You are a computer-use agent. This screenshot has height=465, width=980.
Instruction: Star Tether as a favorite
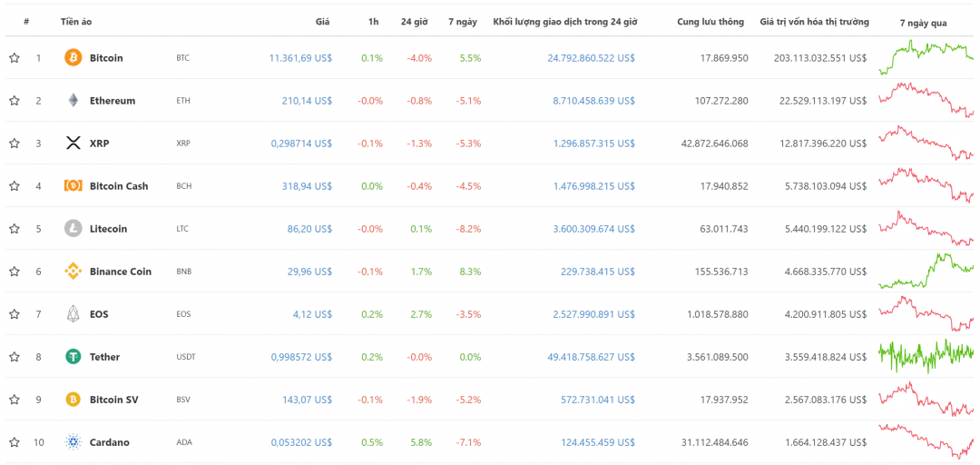15,357
